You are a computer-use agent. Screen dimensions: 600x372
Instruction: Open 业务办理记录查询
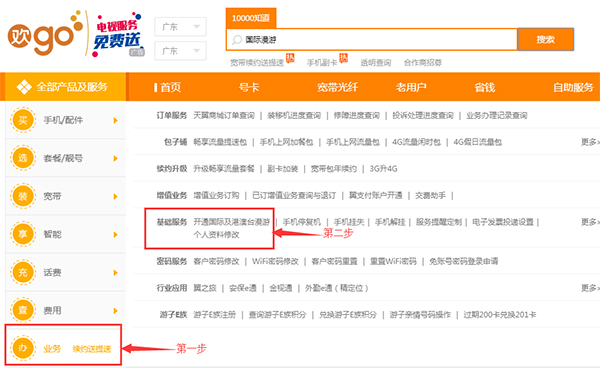coord(497,115)
